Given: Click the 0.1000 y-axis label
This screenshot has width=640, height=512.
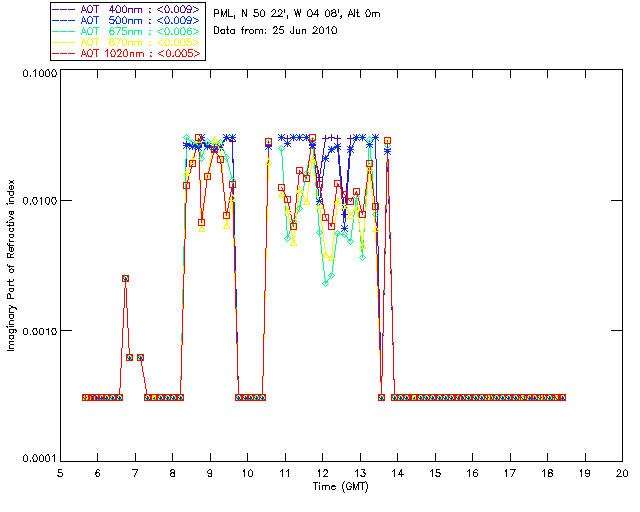Looking at the screenshot, I should (x=39, y=73).
